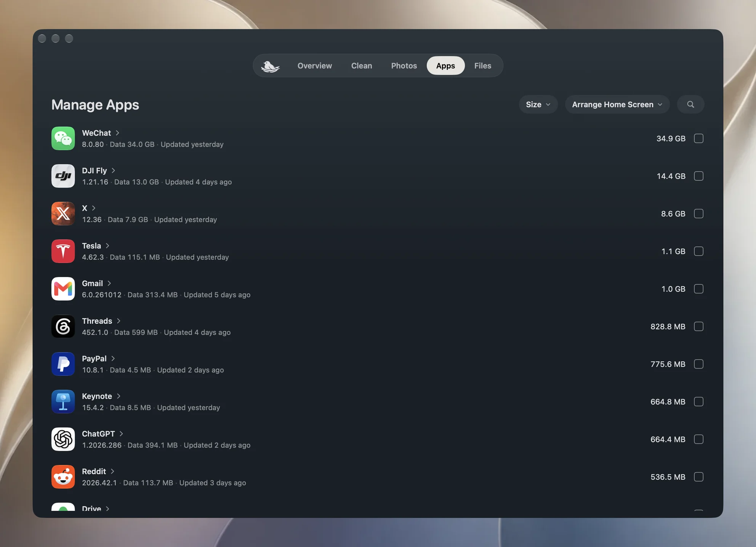Go to the Photos tab
This screenshot has height=547, width=756.
(x=404, y=66)
